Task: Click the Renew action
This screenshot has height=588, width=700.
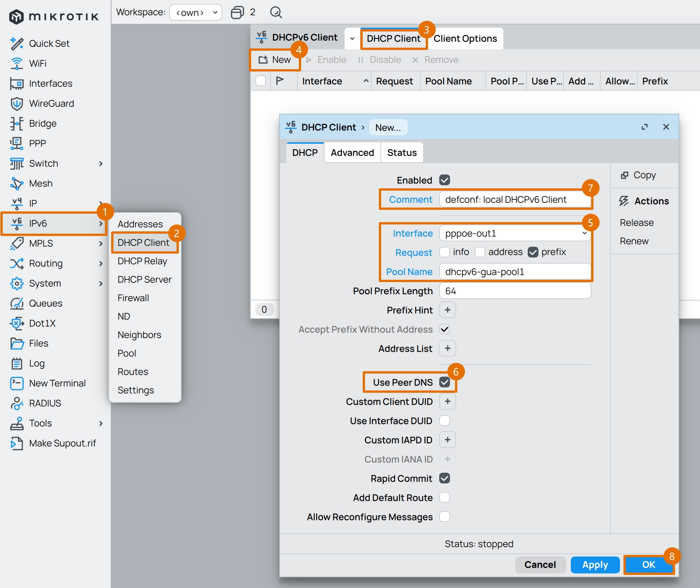Action: 634,241
